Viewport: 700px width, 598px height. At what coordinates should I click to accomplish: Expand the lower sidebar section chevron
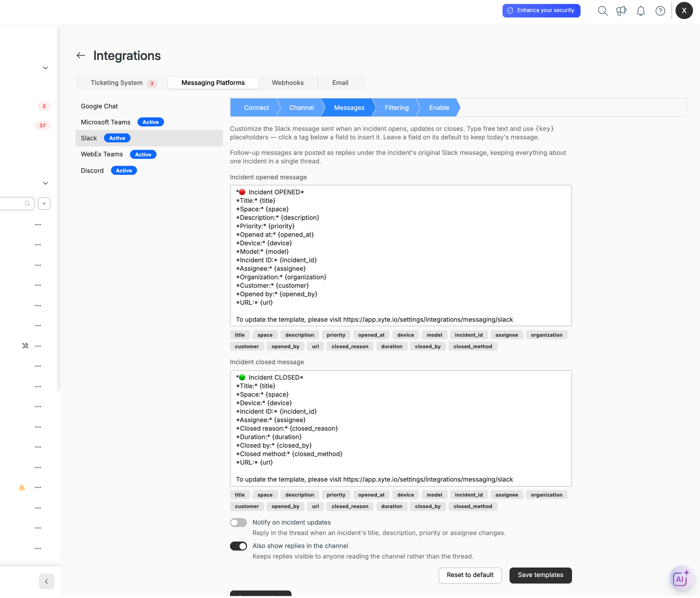point(45,183)
